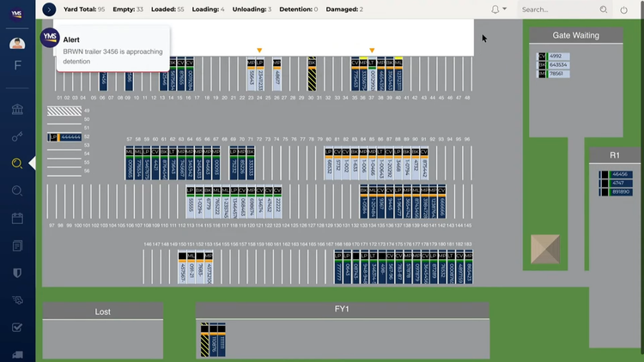Open the checkbox tasks sidebar icon
The image size is (644, 362).
(17, 327)
